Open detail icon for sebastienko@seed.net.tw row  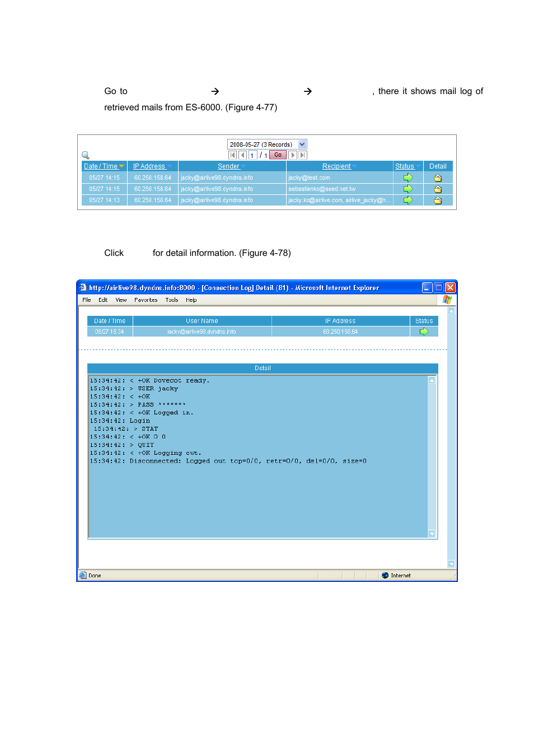pyautogui.click(x=438, y=189)
